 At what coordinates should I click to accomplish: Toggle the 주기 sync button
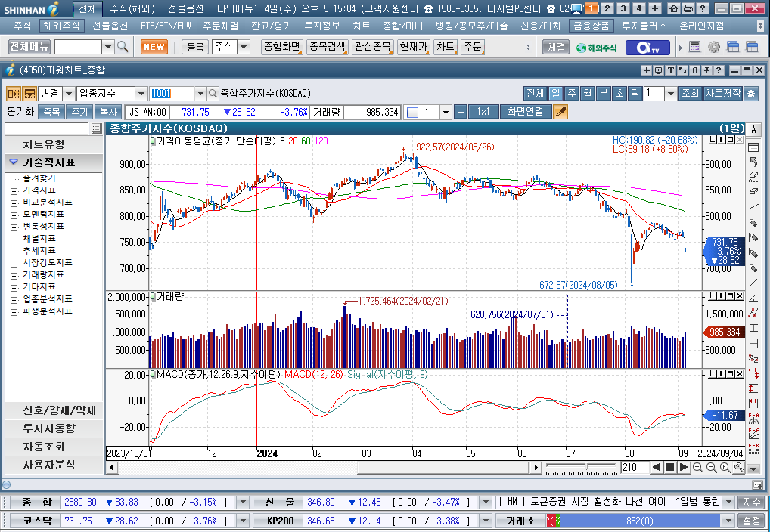[x=79, y=112]
